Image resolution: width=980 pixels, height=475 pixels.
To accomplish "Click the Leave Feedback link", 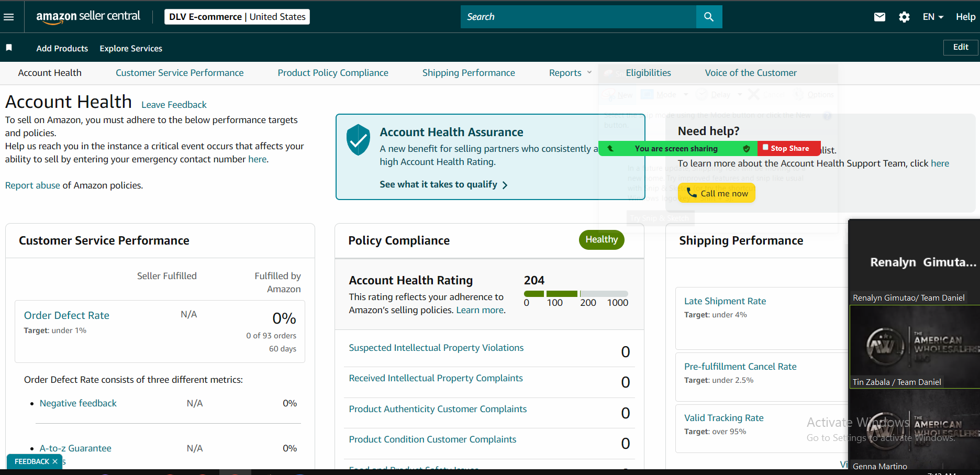I will (x=174, y=105).
